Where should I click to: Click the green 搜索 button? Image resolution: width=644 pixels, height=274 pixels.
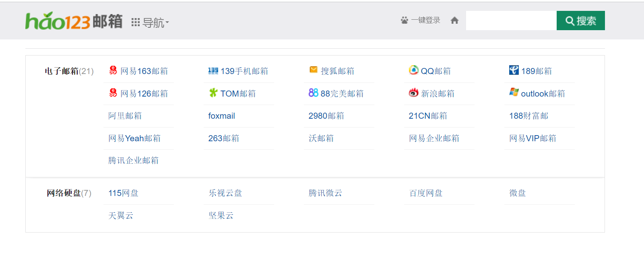(581, 21)
